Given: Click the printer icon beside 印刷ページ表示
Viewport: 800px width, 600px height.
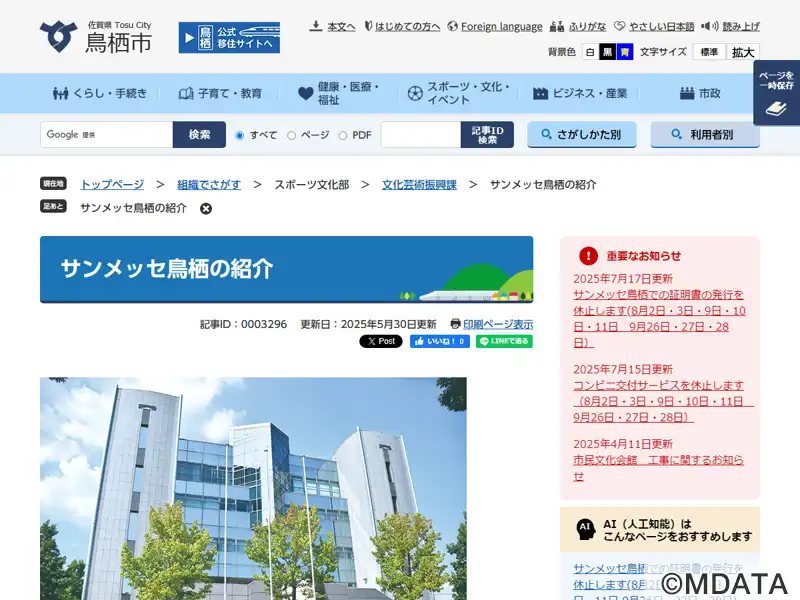Looking at the screenshot, I should (456, 324).
